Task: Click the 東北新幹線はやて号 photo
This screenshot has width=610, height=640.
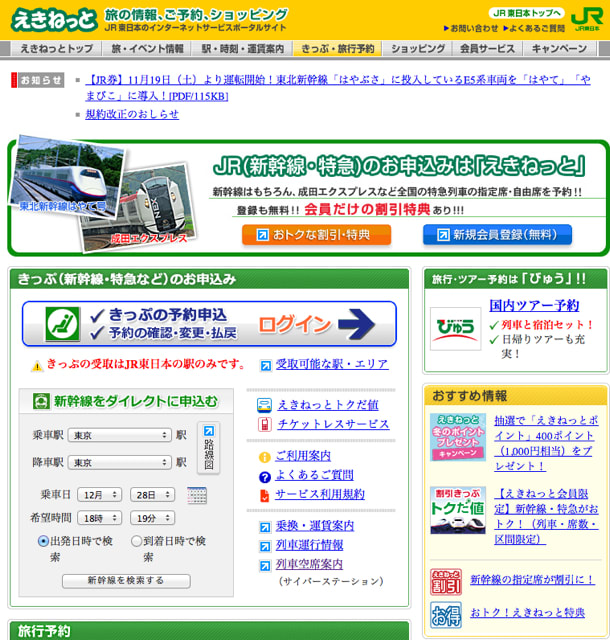Action: [65, 178]
